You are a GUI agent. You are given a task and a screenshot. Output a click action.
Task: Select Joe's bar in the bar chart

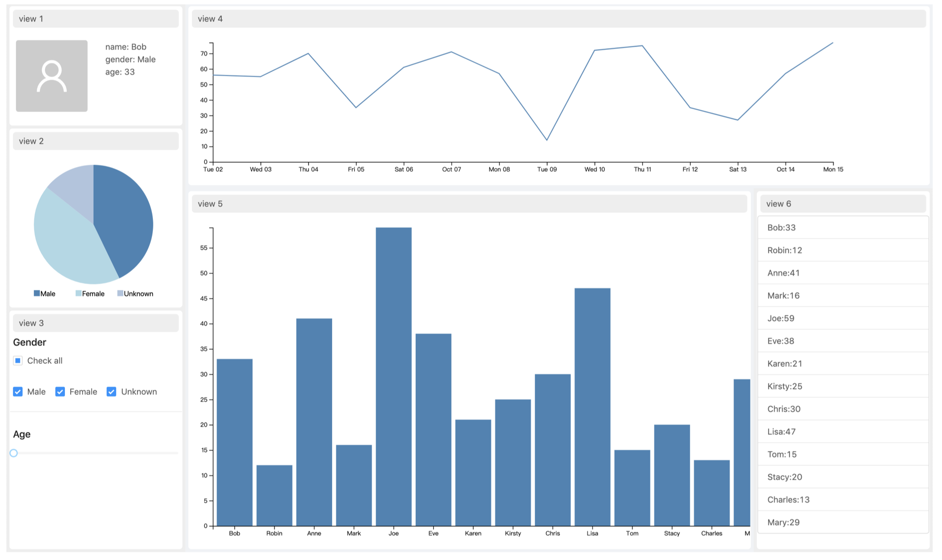pyautogui.click(x=393, y=372)
